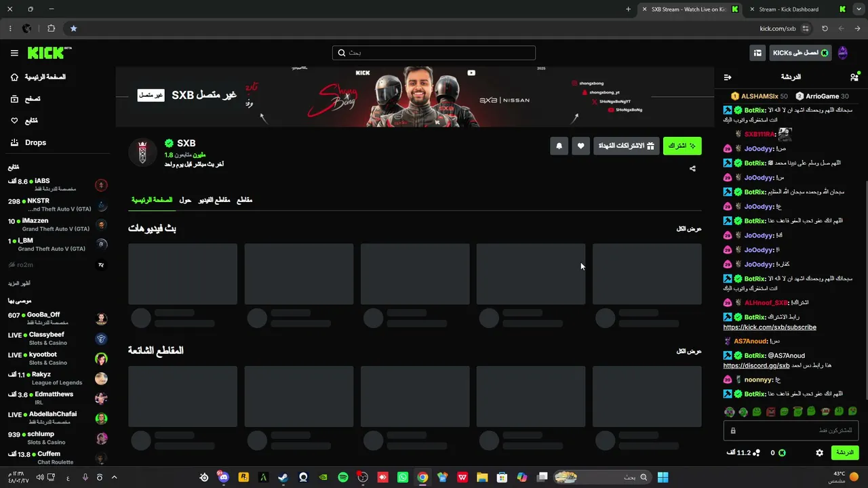Open discord.gg/sxb link in chat

[757, 366]
